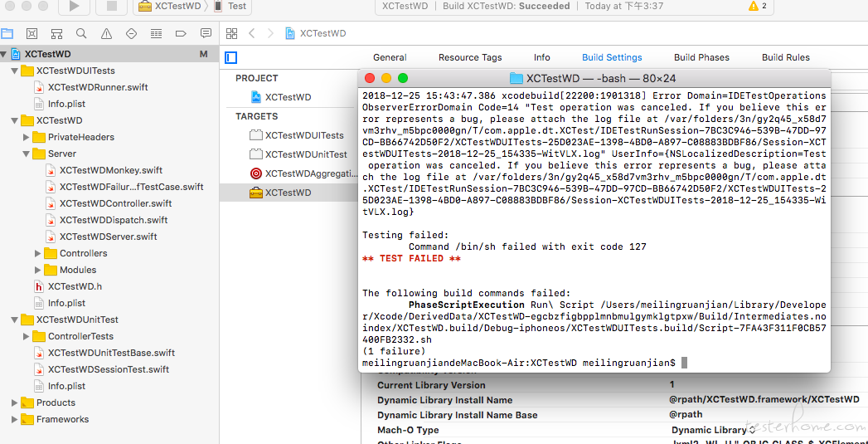The width and height of the screenshot is (868, 444).
Task: Open XCTestWDServer.swift file
Action: [108, 237]
